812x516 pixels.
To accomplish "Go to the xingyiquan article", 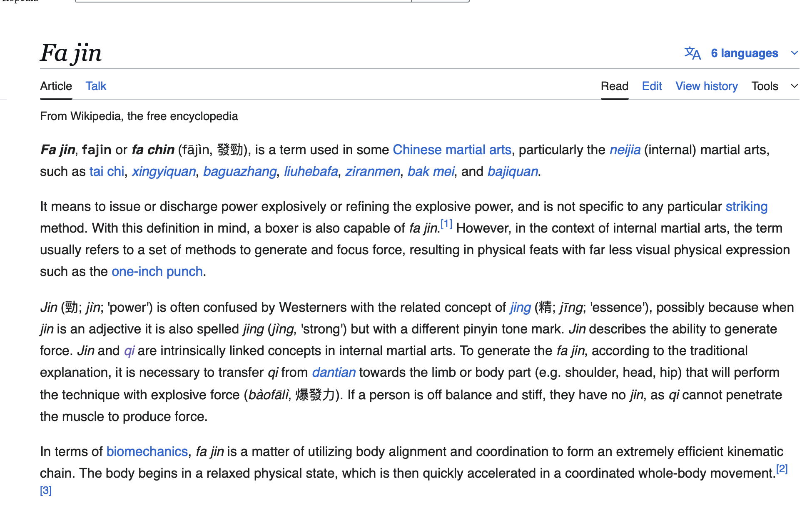I will [x=164, y=171].
